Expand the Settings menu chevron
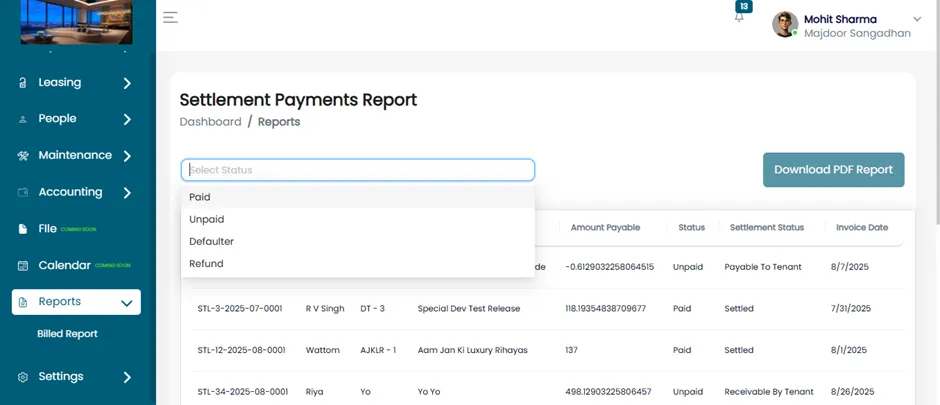The width and height of the screenshot is (940, 405). [127, 377]
